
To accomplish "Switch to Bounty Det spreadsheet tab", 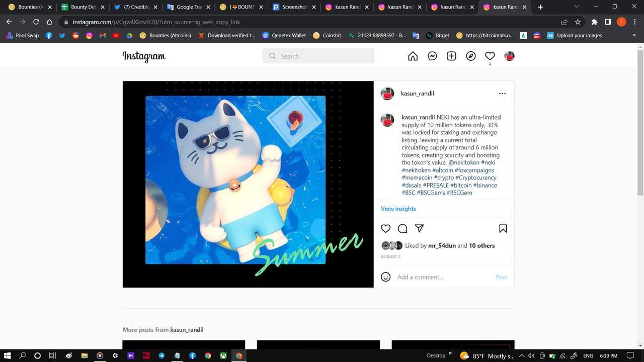I will coord(83,7).
